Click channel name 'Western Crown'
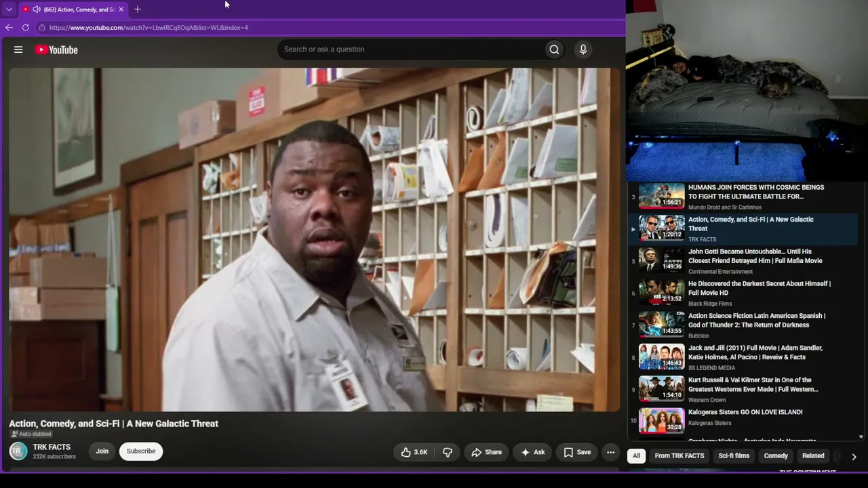This screenshot has width=868, height=488. (x=707, y=400)
